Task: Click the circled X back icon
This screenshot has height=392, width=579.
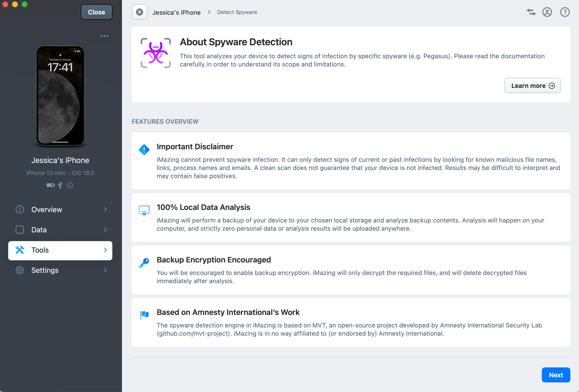Action: point(140,12)
